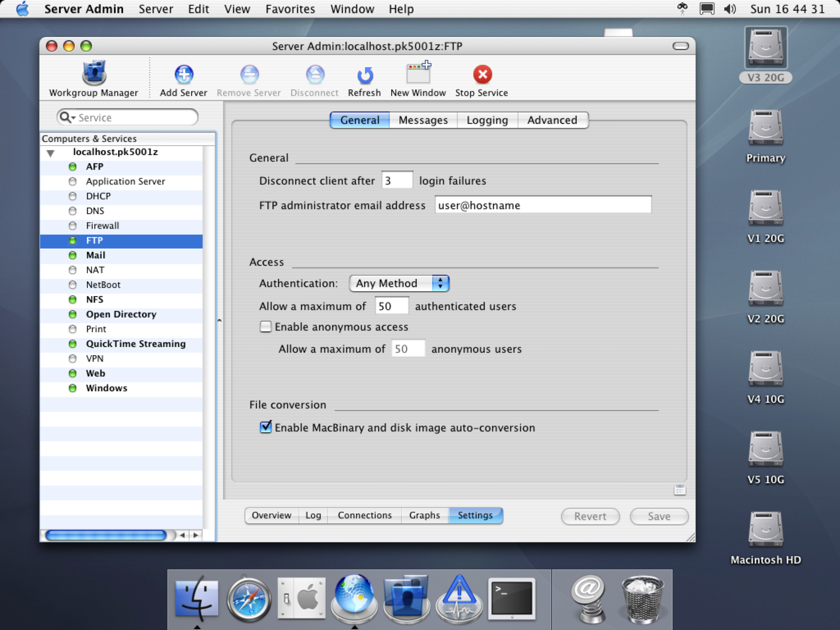840x630 pixels.
Task: Select the Open Directory service
Action: point(121,314)
